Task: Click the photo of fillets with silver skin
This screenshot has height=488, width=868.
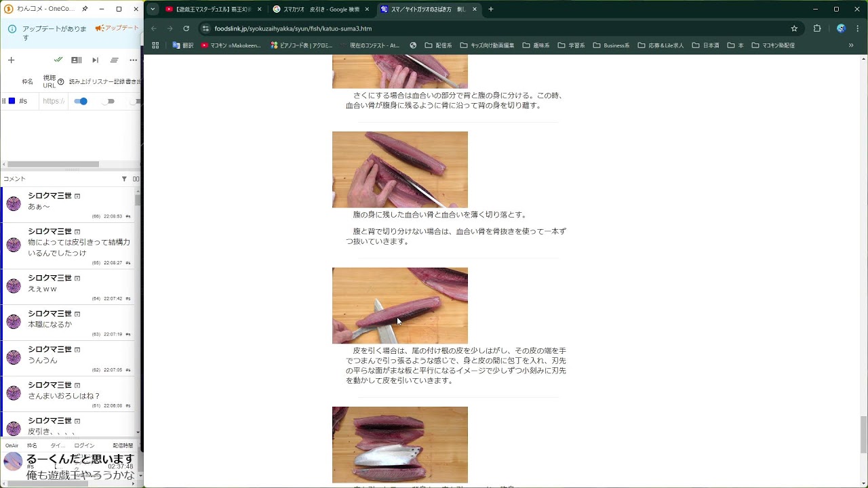Action: tap(400, 445)
